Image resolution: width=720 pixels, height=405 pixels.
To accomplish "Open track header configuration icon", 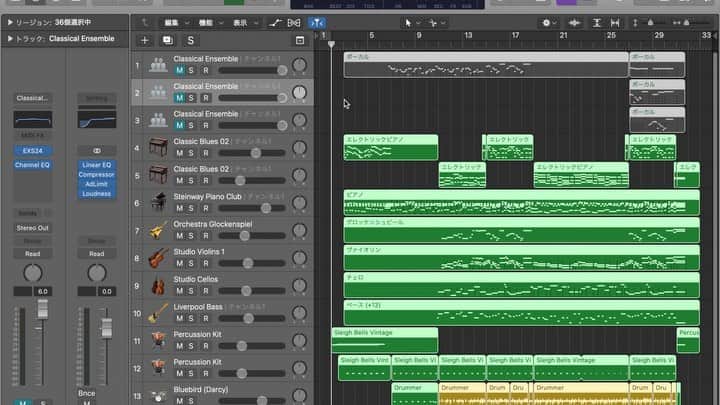I will pos(300,40).
